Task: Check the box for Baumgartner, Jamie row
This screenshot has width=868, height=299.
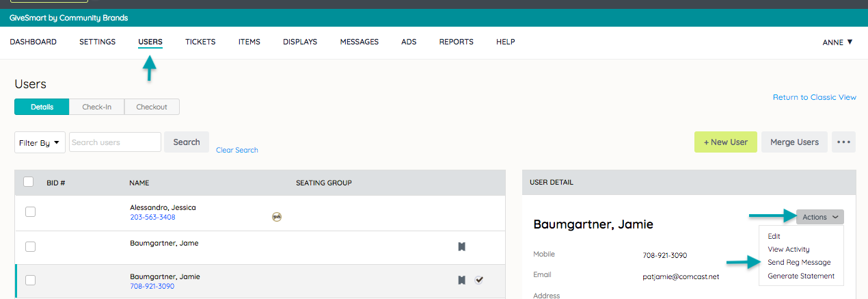Action: pos(31,280)
